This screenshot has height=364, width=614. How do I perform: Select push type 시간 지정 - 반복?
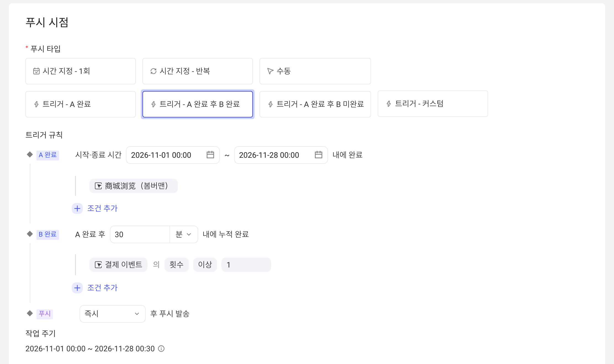(x=198, y=71)
